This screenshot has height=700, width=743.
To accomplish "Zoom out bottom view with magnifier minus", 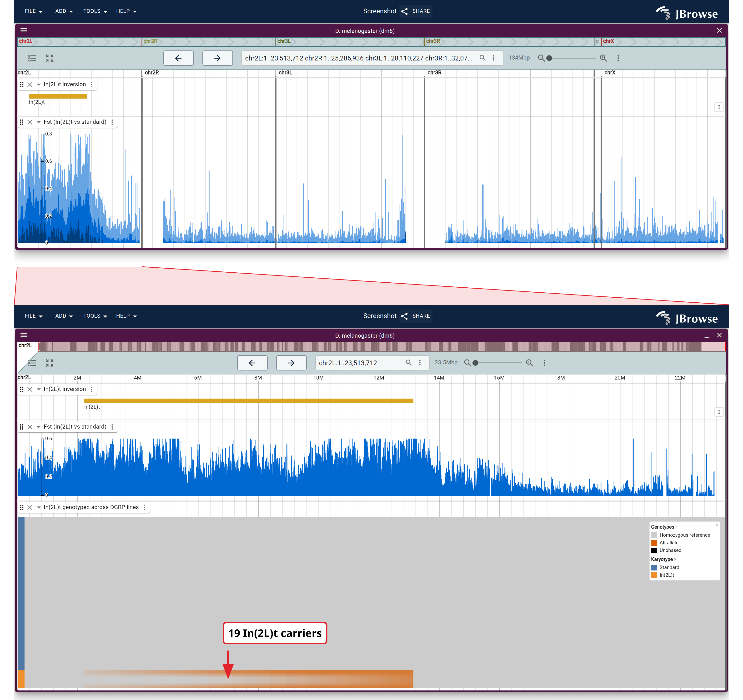I will 467,363.
